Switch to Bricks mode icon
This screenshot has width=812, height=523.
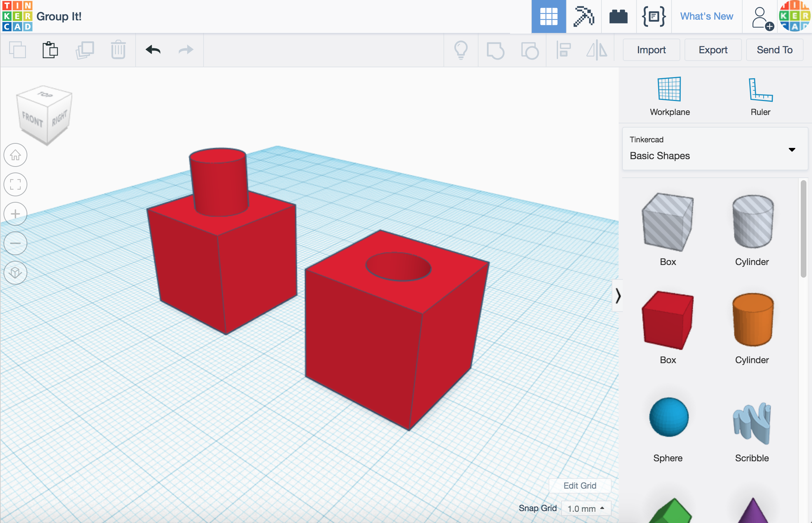point(618,16)
